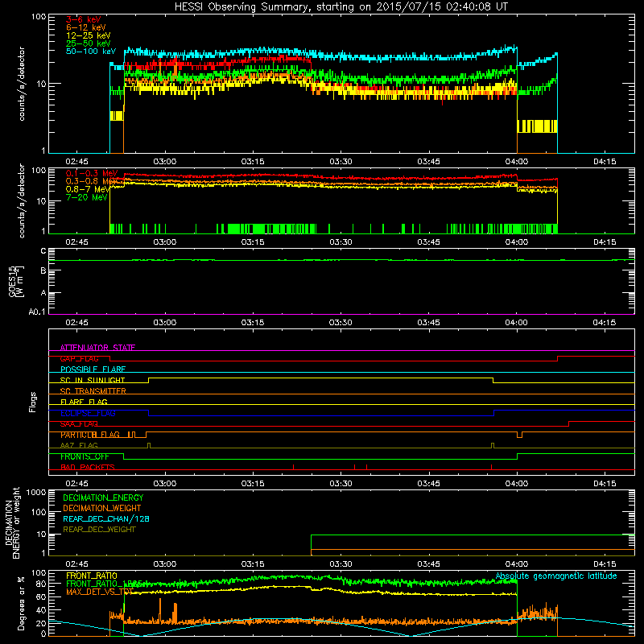Select the ECLIPSE_FLAG label

pyautogui.click(x=88, y=413)
